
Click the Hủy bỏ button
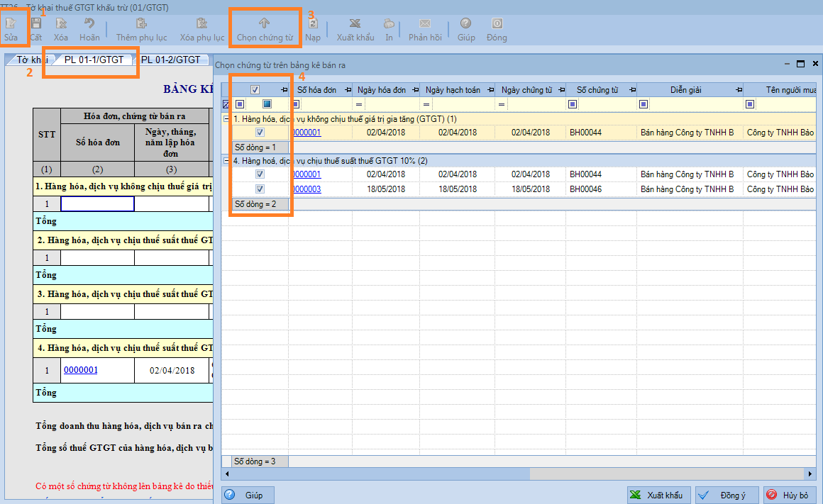pos(789,495)
